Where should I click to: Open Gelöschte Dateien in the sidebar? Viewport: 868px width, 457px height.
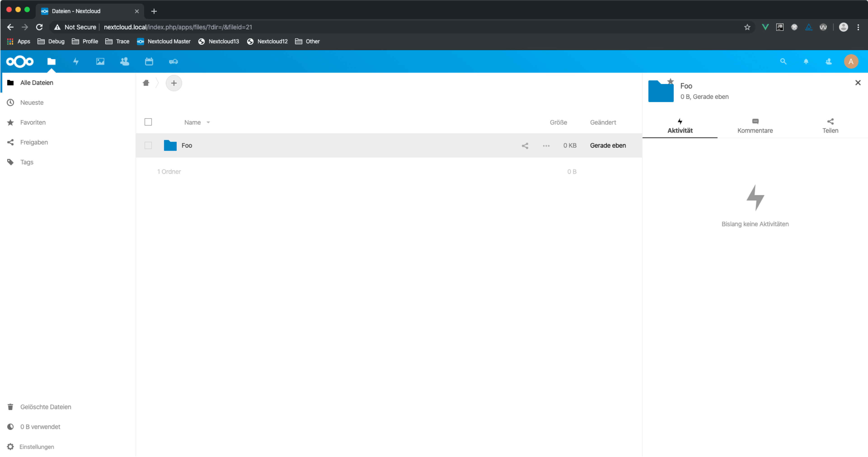[45, 406]
